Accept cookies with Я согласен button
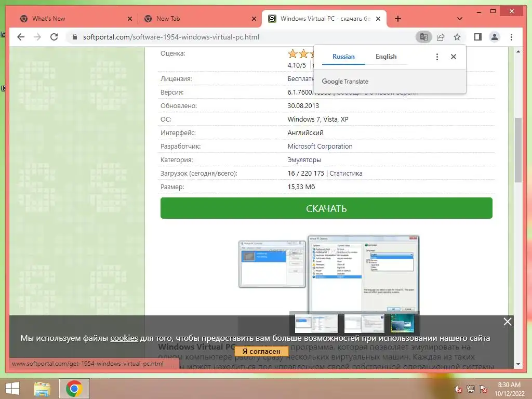Viewport: 532px width, 399px height. tap(261, 351)
